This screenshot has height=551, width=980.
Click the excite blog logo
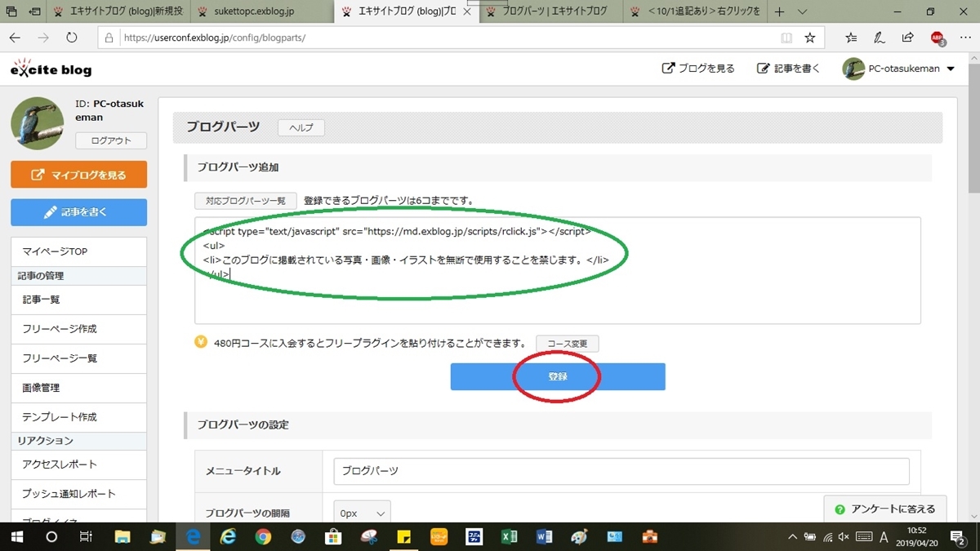(x=51, y=69)
